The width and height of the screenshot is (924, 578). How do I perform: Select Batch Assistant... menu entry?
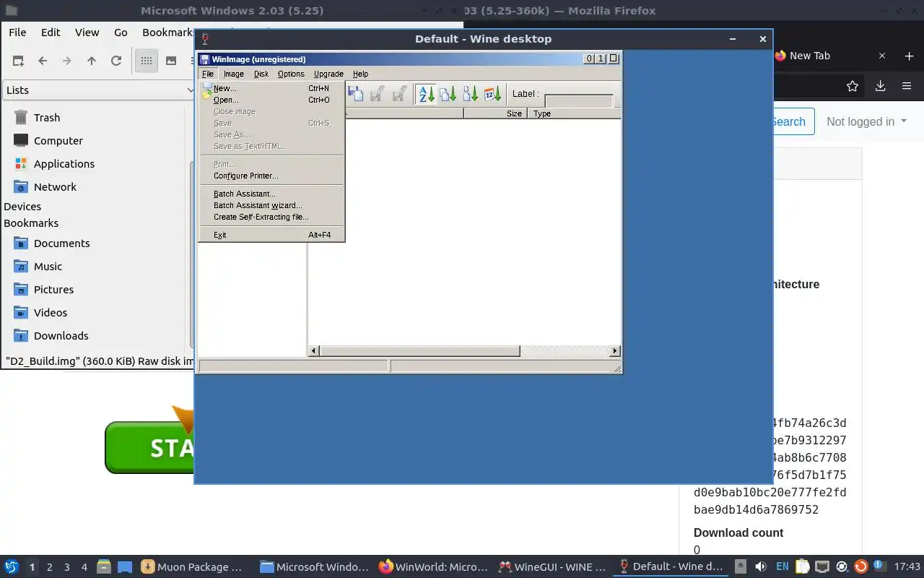tap(271, 194)
